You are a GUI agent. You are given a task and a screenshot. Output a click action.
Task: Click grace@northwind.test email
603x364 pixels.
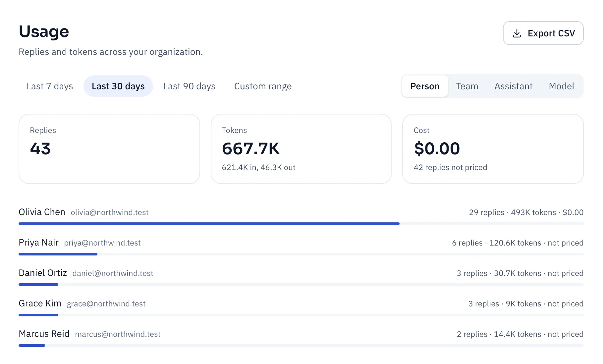click(106, 304)
